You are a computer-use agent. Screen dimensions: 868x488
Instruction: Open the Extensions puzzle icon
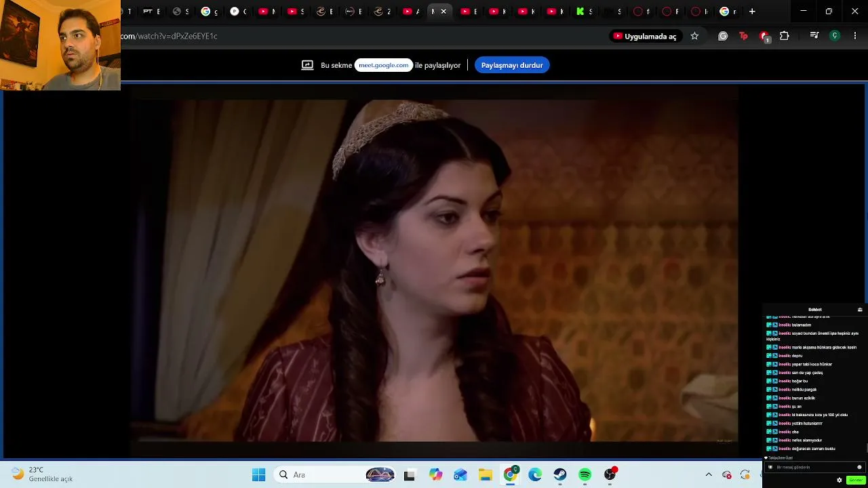coord(785,36)
